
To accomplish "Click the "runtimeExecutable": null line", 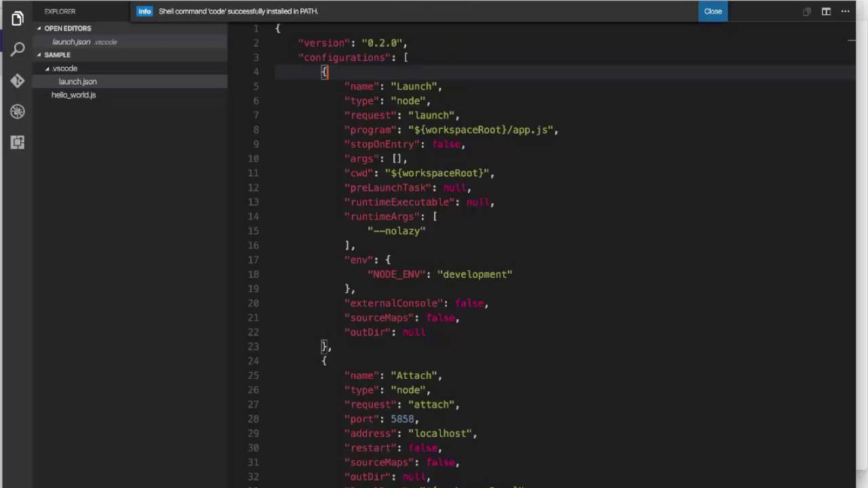I will (420, 202).
